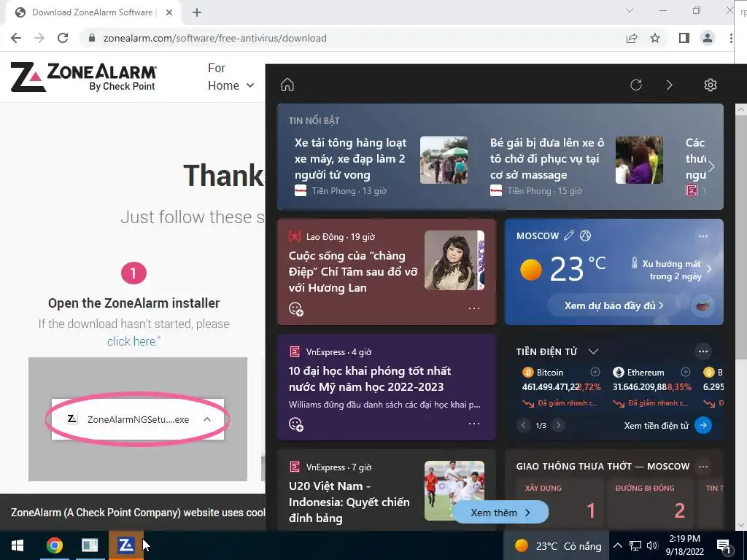Image resolution: width=747 pixels, height=560 pixels.
Task: Open the widgets panel home icon
Action: coord(287,85)
